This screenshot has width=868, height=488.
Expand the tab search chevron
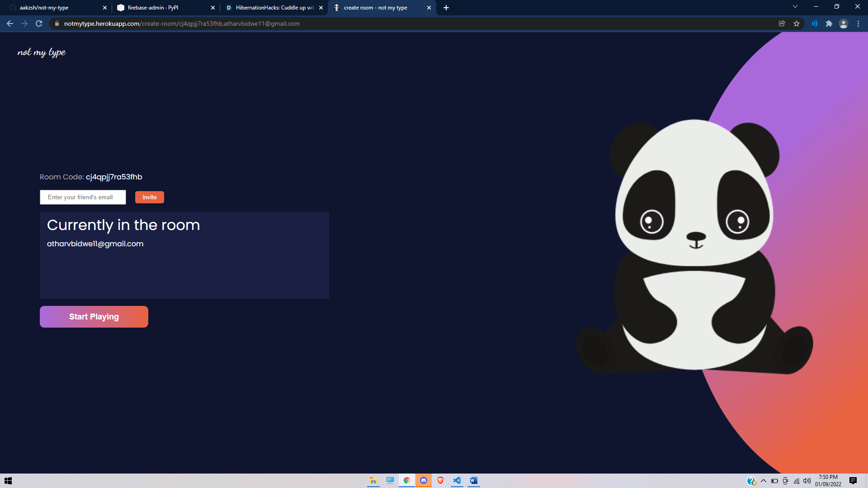(x=795, y=7)
